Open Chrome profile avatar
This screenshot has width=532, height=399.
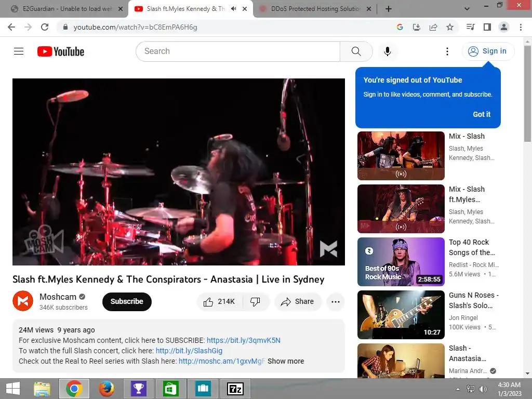click(504, 27)
